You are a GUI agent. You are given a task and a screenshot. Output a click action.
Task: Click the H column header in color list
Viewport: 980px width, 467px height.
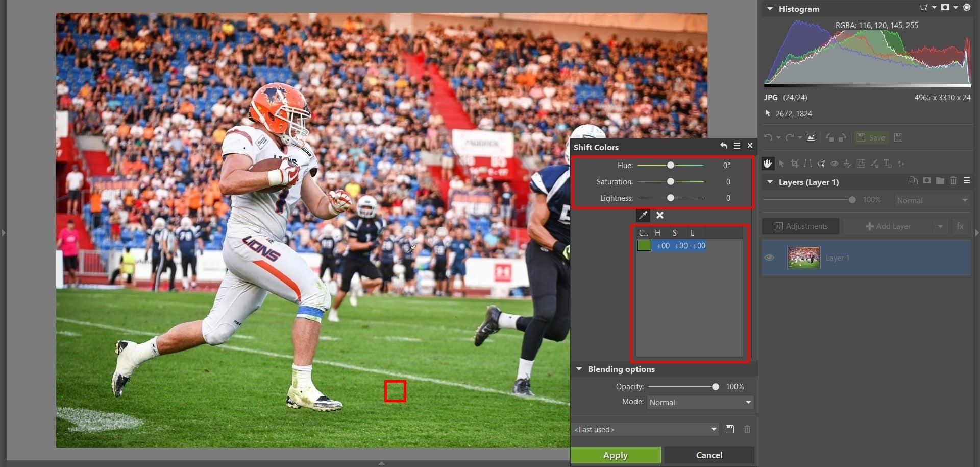point(658,232)
